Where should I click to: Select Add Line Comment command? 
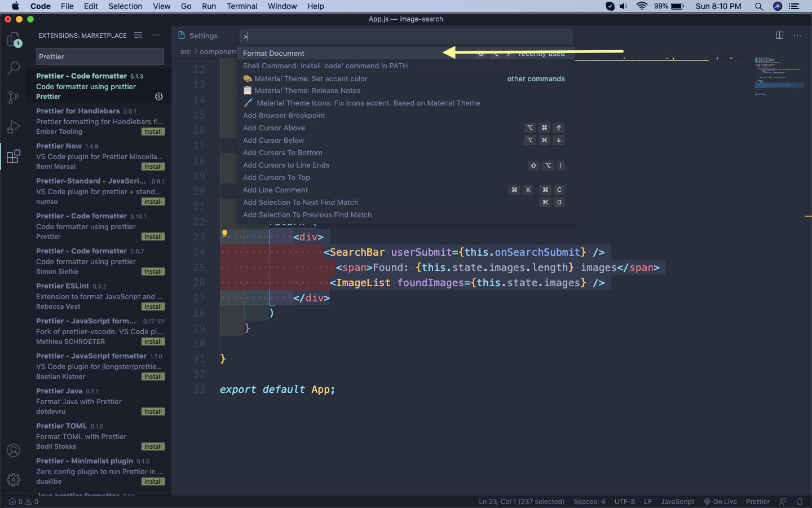(406, 190)
